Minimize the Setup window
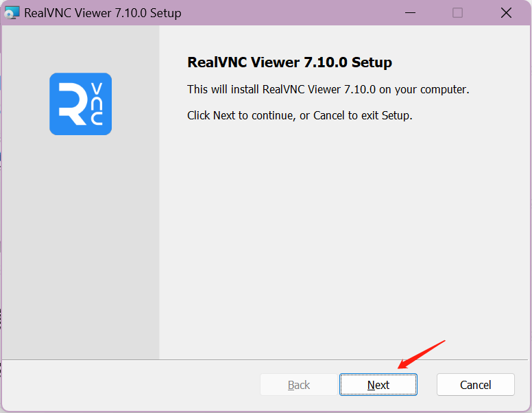 tap(411, 13)
